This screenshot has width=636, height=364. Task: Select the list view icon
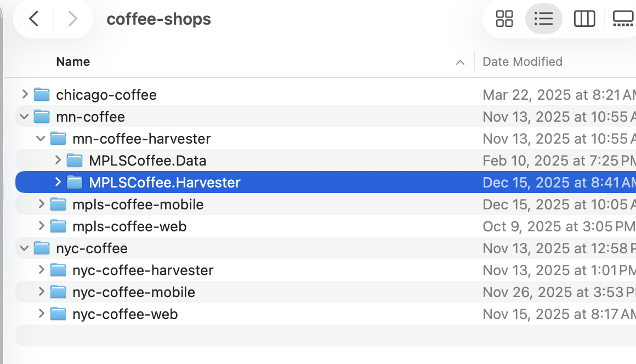[543, 18]
